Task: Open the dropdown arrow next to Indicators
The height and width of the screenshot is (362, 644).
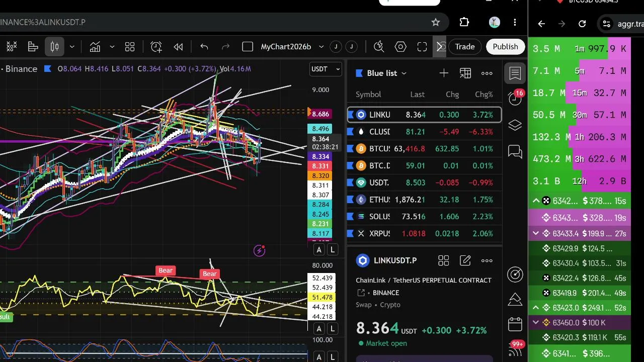Action: (112, 47)
